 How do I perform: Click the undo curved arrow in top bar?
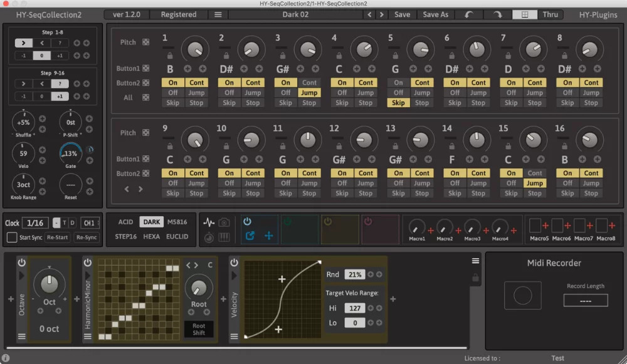(x=469, y=14)
